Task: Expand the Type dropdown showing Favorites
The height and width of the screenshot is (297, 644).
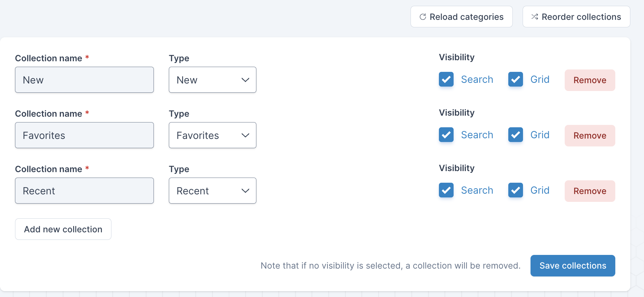Action: point(212,135)
